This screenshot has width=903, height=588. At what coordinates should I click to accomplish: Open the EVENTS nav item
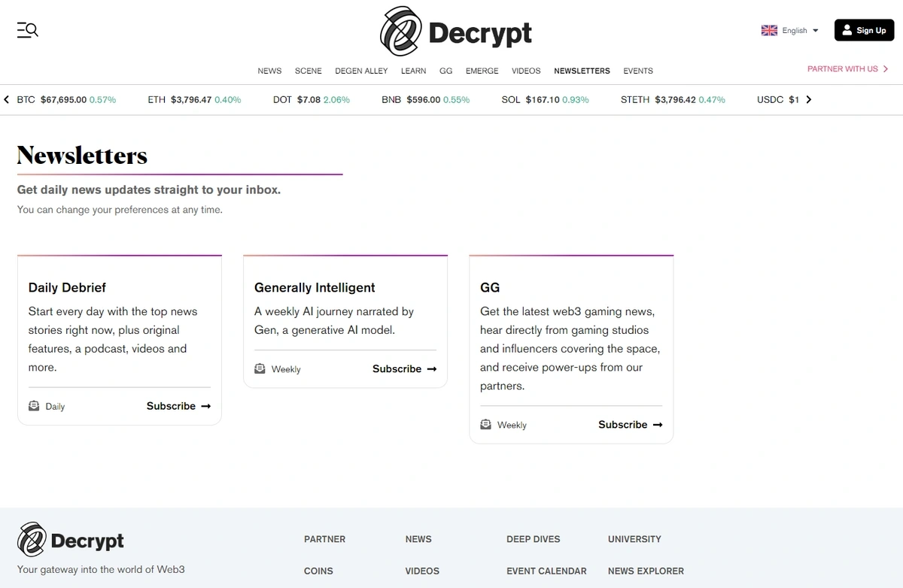[x=638, y=71]
